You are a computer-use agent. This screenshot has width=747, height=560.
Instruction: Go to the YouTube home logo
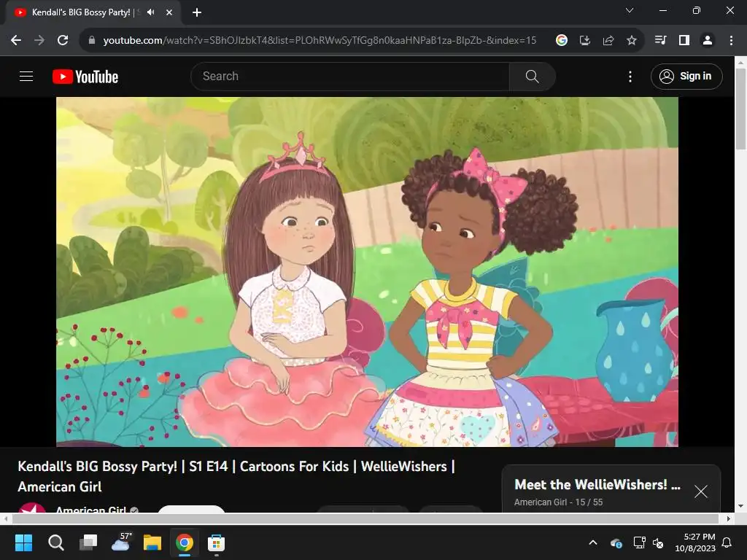point(85,77)
